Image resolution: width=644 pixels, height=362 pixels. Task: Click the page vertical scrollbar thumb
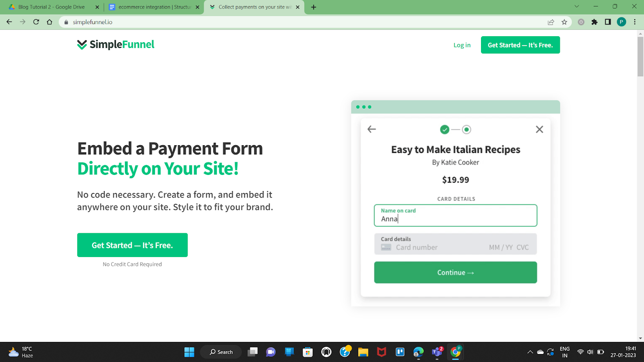click(640, 56)
